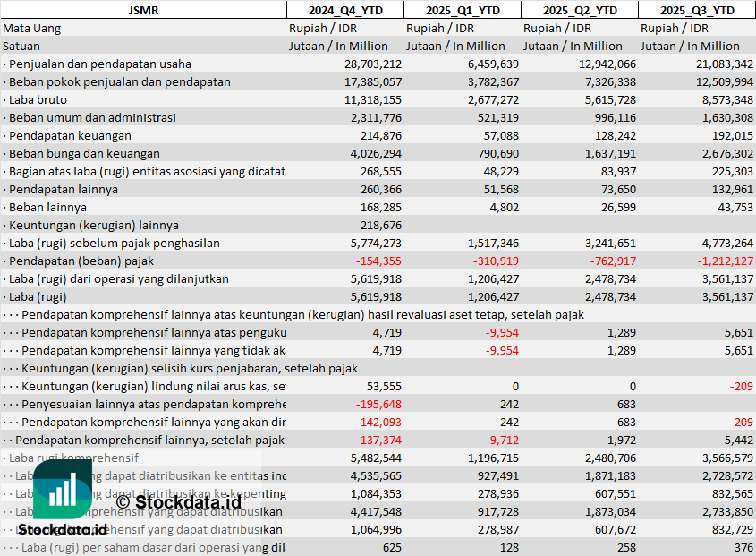The height and width of the screenshot is (556, 756).
Task: Select Laba (rugi) sebelum pajak penghasilan label
Action: (x=111, y=243)
